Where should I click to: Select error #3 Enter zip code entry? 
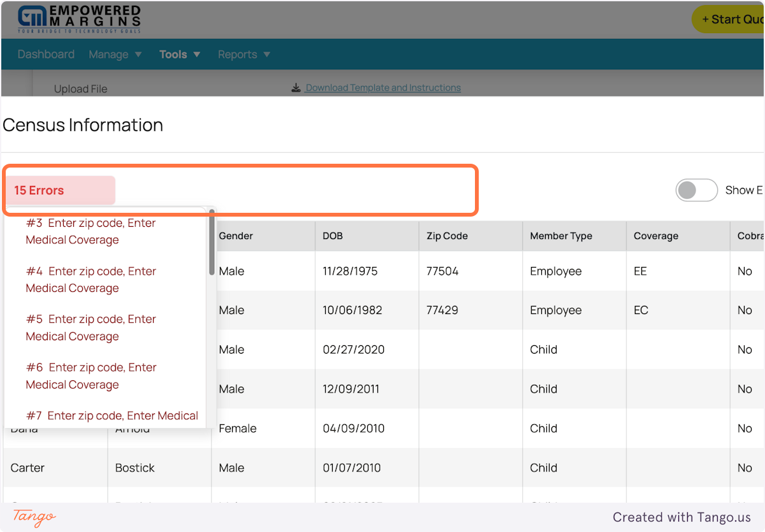(x=91, y=231)
